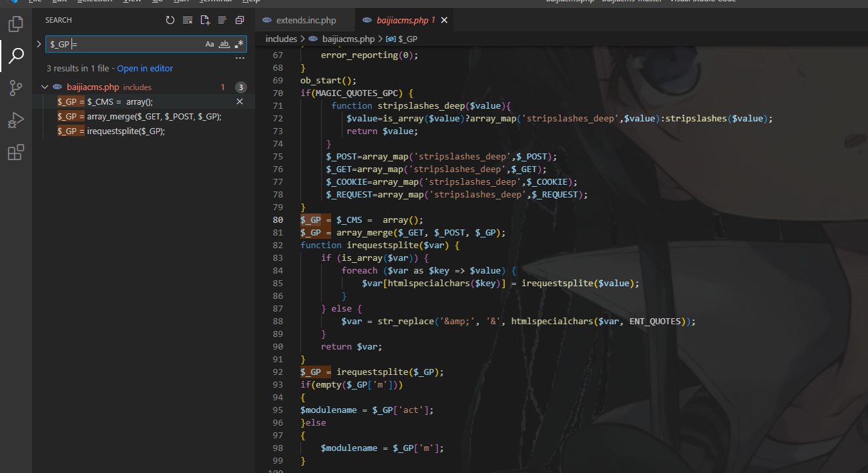The width and height of the screenshot is (868, 473).
Task: Toggle Use Regular Expression search option
Action: (239, 44)
